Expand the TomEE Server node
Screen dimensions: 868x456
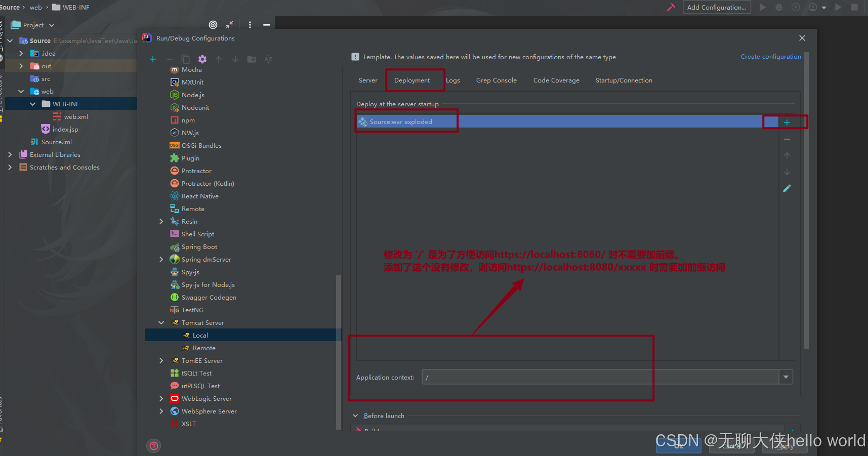(161, 361)
